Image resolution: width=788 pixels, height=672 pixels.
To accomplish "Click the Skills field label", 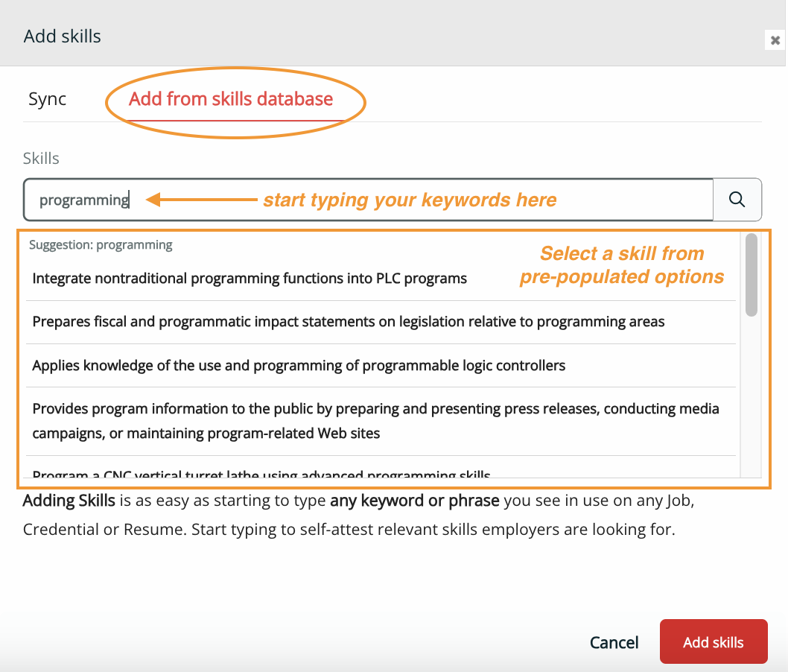I will pos(41,158).
